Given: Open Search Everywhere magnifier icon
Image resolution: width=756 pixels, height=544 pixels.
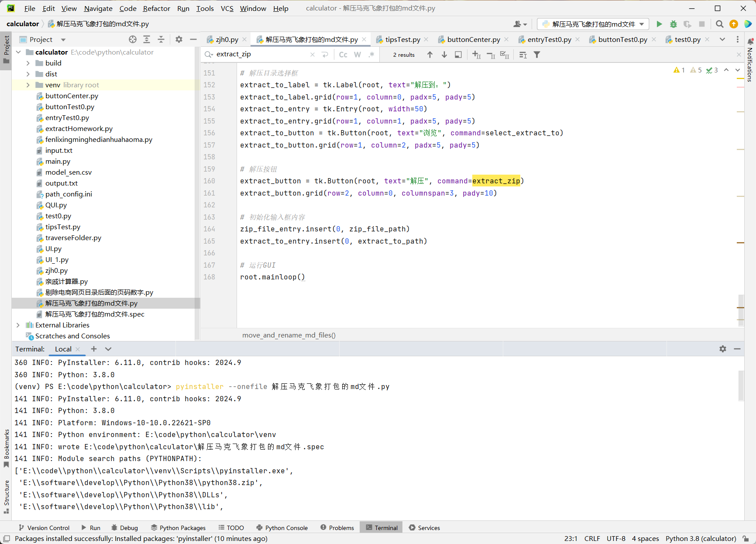Looking at the screenshot, I should (720, 24).
